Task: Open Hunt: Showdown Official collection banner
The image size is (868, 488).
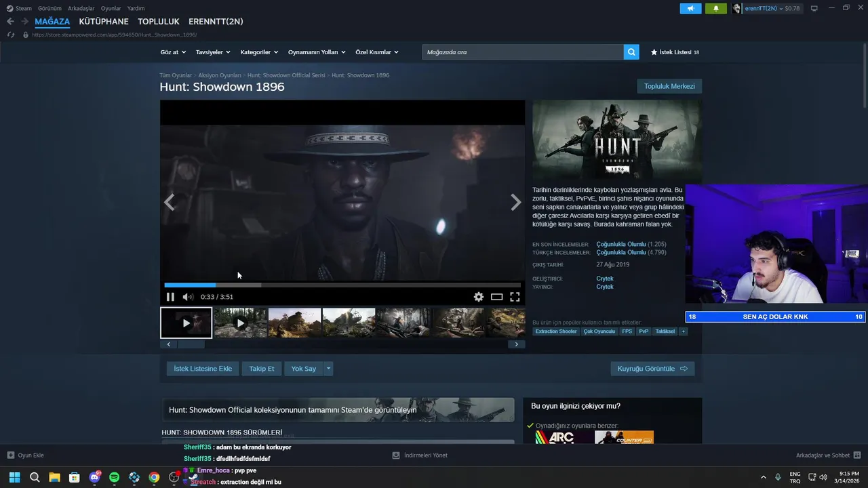Action: pyautogui.click(x=338, y=410)
